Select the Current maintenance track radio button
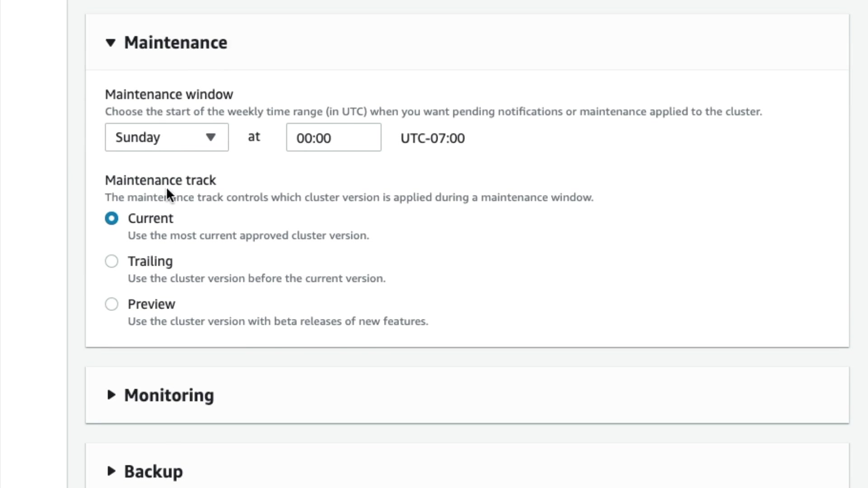The image size is (868, 488). click(112, 219)
